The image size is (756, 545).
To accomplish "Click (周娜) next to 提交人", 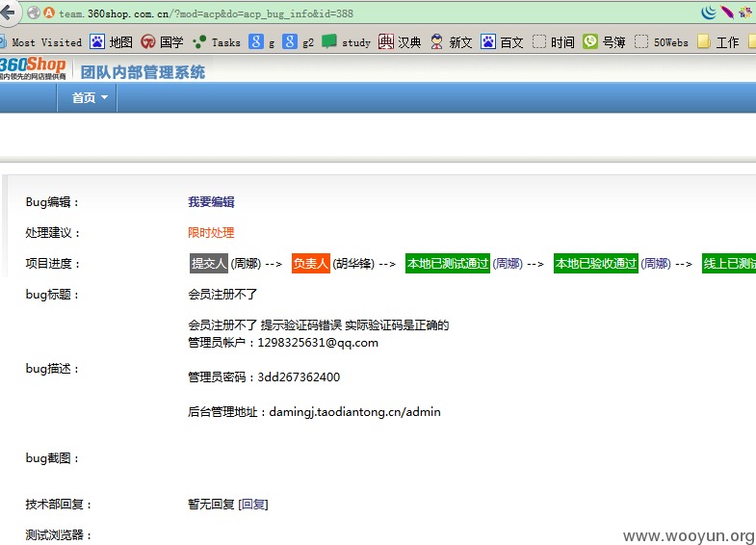I will [x=246, y=264].
